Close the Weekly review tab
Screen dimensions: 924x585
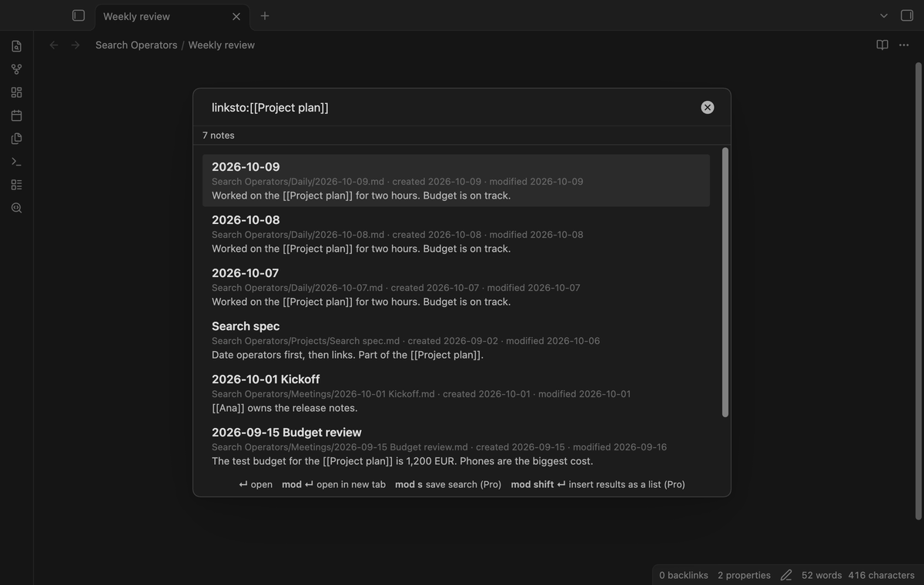pyautogui.click(x=236, y=16)
